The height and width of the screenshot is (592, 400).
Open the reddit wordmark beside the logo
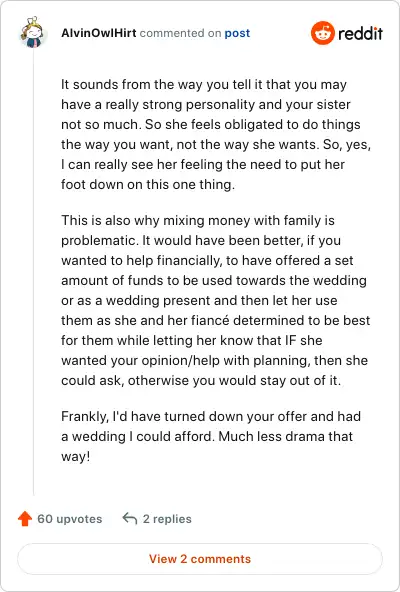tap(360, 34)
